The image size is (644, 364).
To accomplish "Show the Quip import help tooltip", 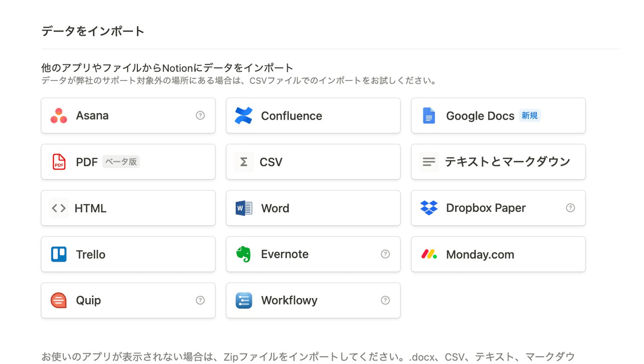I will point(200,300).
